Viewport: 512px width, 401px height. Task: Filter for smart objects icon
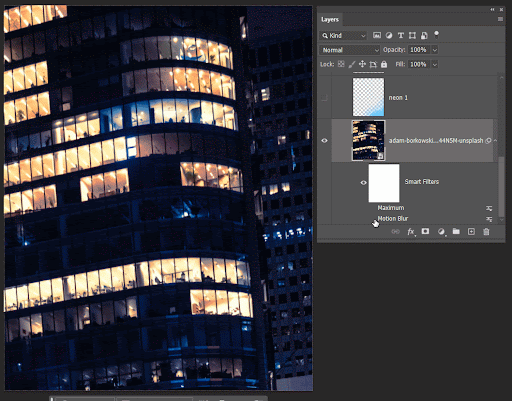pyautogui.click(x=424, y=35)
